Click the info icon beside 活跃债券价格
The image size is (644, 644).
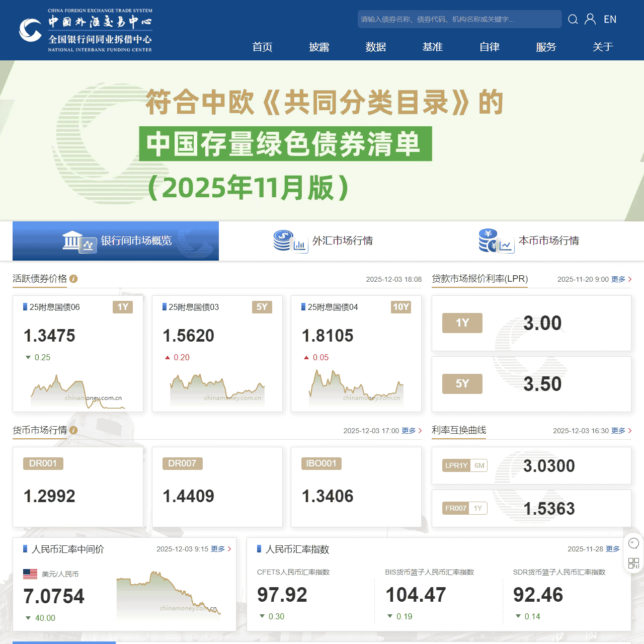(73, 278)
